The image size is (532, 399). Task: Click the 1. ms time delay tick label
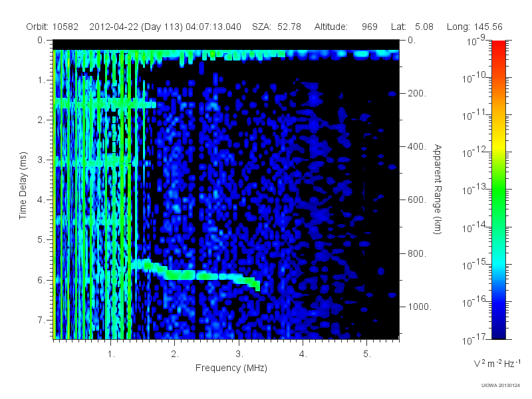pyautogui.click(x=41, y=80)
